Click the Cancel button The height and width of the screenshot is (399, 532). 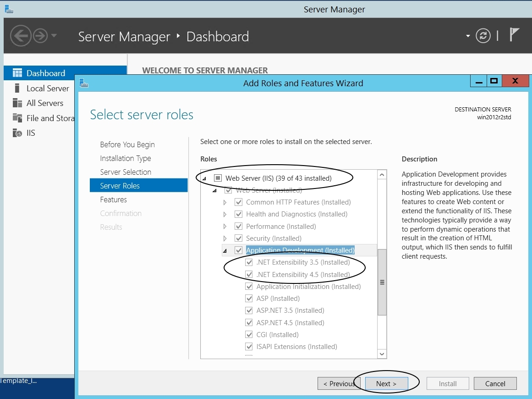point(495,383)
